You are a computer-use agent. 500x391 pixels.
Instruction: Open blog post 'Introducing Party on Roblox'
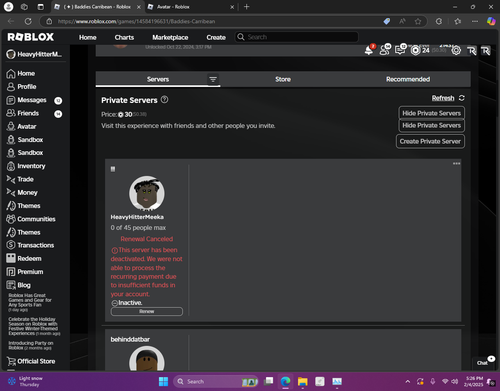(x=31, y=345)
